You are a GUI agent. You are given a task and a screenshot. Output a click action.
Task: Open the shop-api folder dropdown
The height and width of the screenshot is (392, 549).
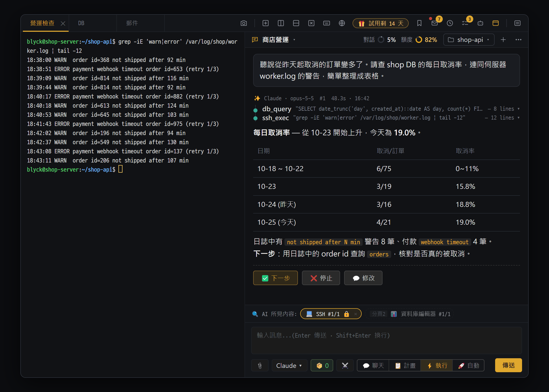(x=469, y=40)
